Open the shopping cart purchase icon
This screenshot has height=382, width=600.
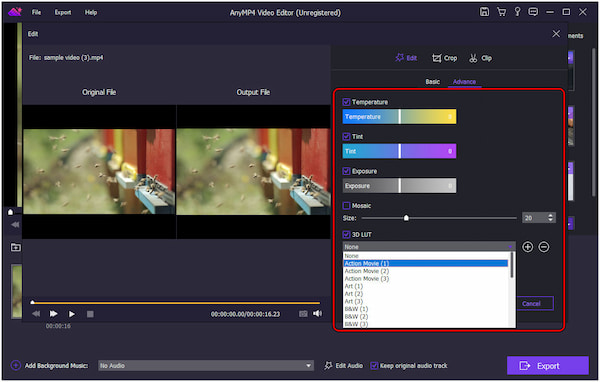(501, 12)
